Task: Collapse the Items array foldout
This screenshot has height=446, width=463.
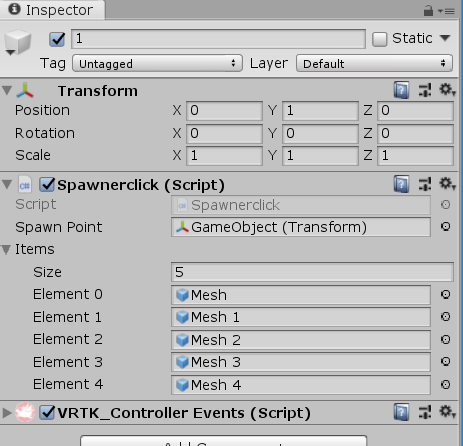Action: pos(6,249)
